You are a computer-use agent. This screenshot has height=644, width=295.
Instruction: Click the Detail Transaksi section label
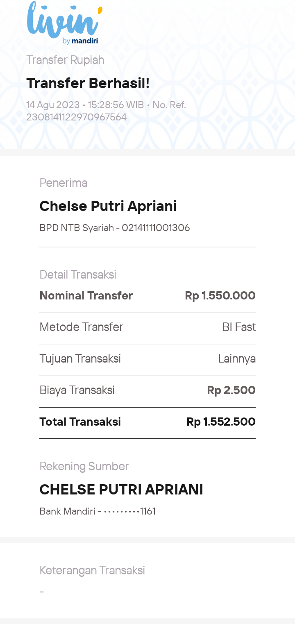78,274
